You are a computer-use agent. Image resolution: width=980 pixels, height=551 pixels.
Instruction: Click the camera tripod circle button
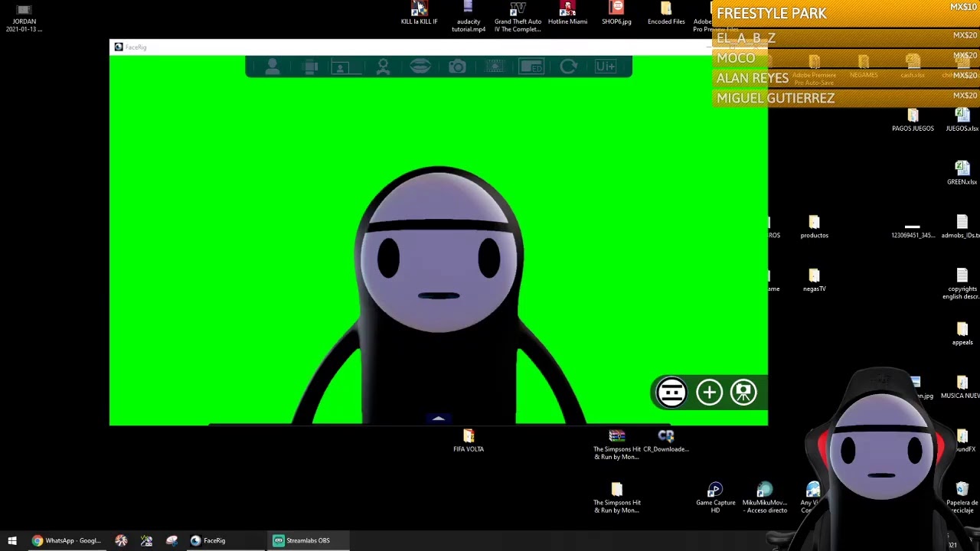click(x=743, y=393)
